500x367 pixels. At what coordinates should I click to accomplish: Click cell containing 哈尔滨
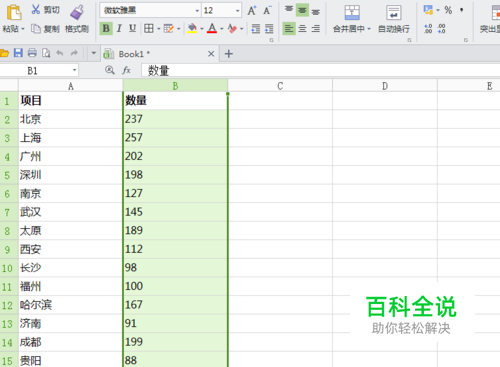[x=71, y=305]
